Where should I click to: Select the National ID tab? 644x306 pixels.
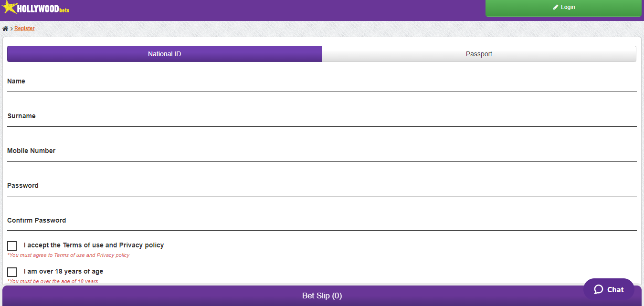tap(164, 54)
